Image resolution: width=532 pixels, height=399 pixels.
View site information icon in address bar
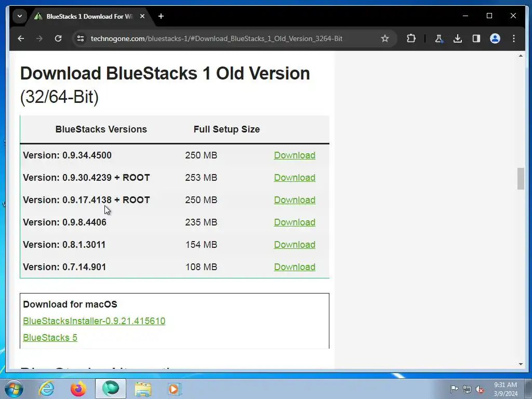81,38
